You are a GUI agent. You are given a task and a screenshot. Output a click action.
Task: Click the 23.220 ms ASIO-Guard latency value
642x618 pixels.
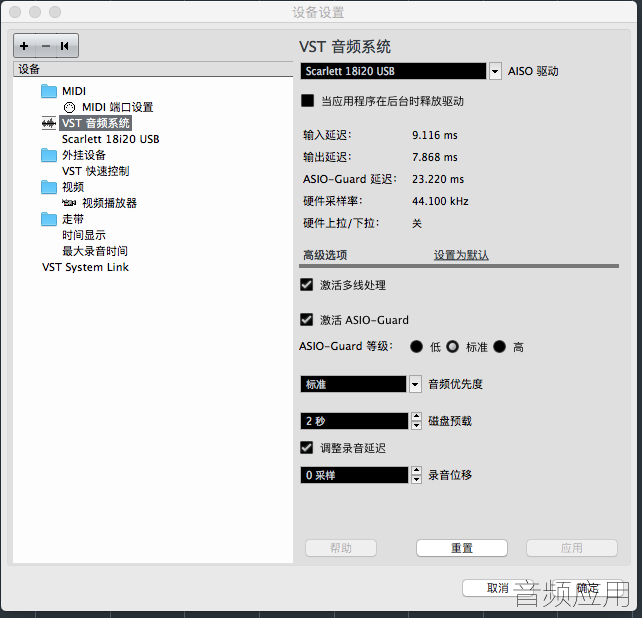coord(438,179)
